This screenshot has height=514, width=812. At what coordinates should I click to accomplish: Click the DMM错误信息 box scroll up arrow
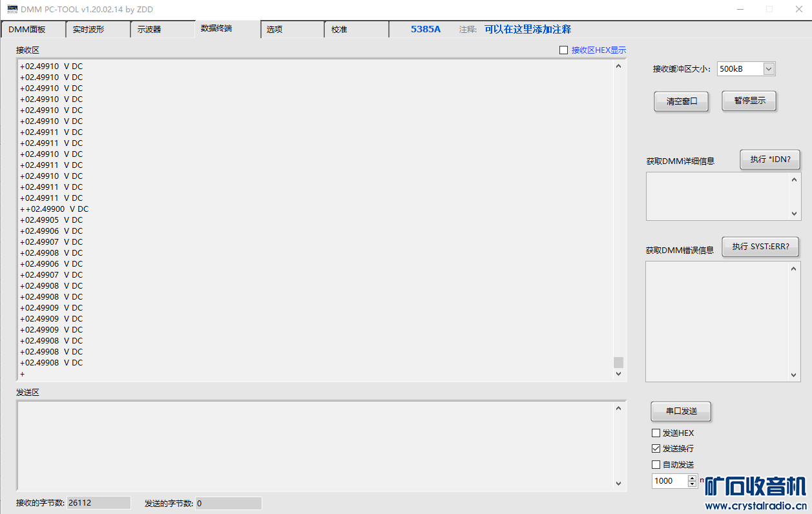[795, 268]
